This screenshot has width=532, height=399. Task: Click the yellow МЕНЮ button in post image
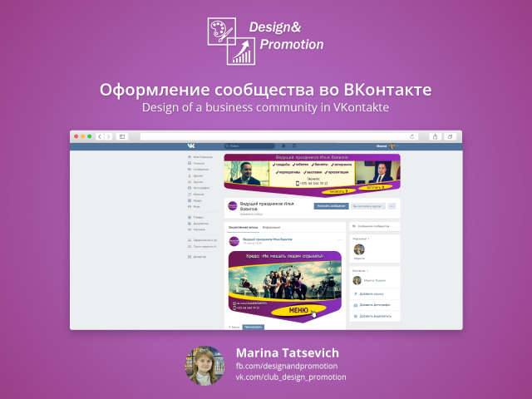[298, 310]
